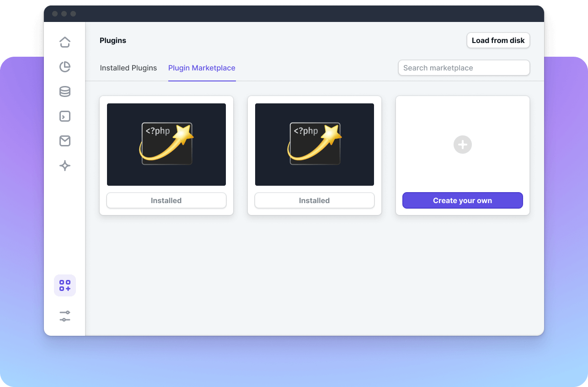This screenshot has width=588, height=387.
Task: Click the Plugins page heading
Action: pos(112,40)
